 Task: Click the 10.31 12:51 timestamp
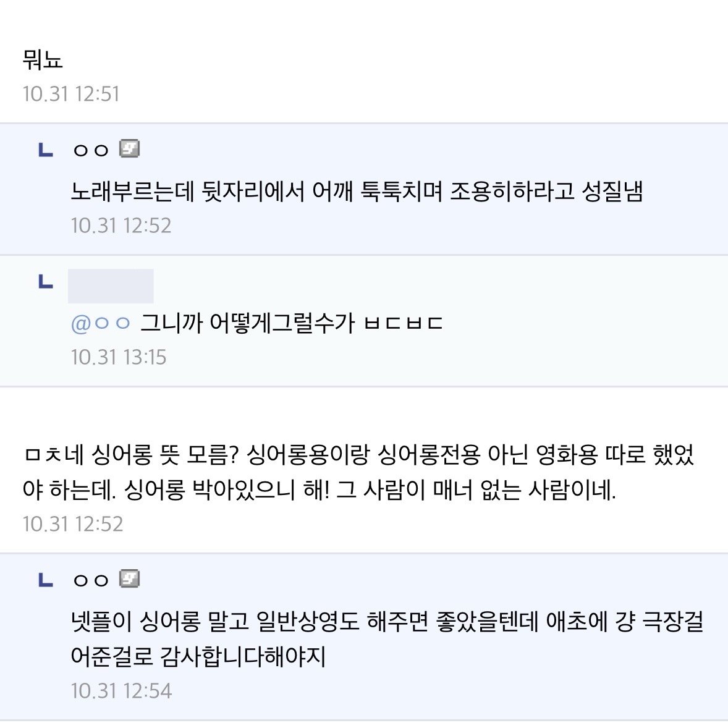(71, 94)
